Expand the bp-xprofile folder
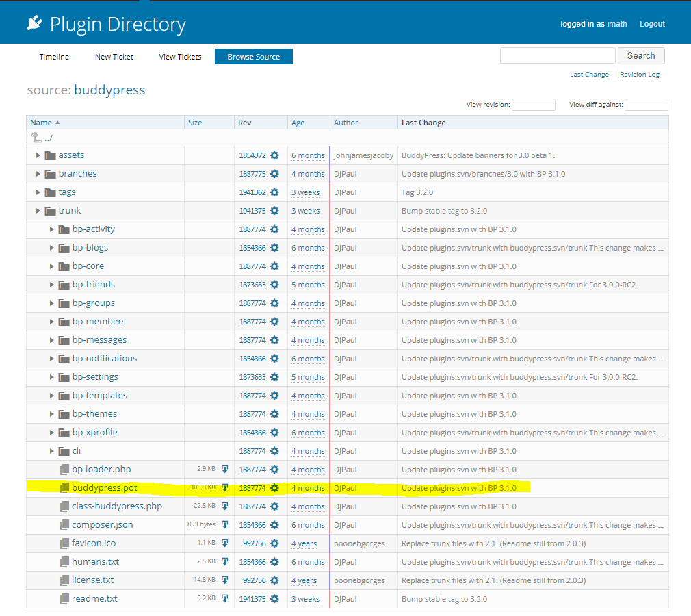This screenshot has width=691, height=616. [x=51, y=433]
